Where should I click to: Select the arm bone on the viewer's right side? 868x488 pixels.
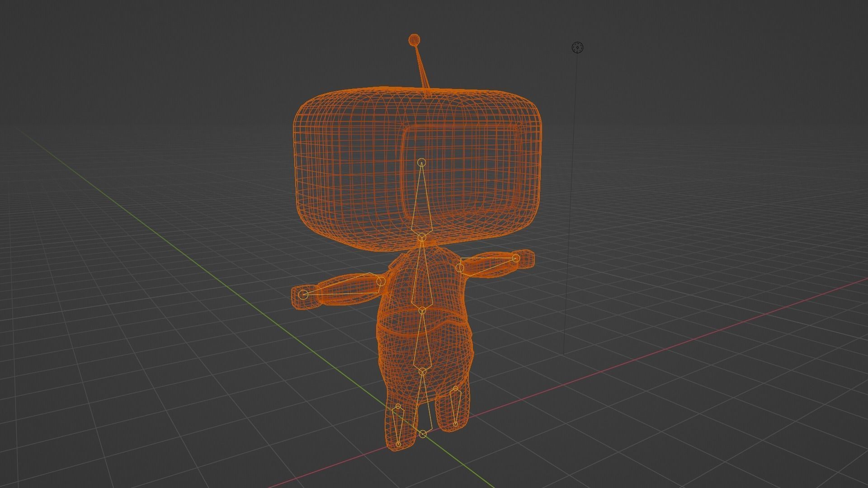pos(488,264)
